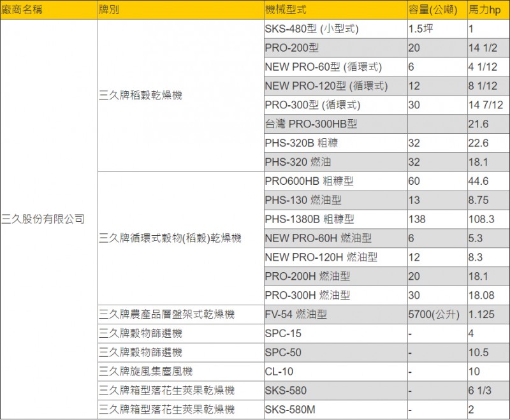Click the horsepower value 14 1/2

click(x=488, y=48)
